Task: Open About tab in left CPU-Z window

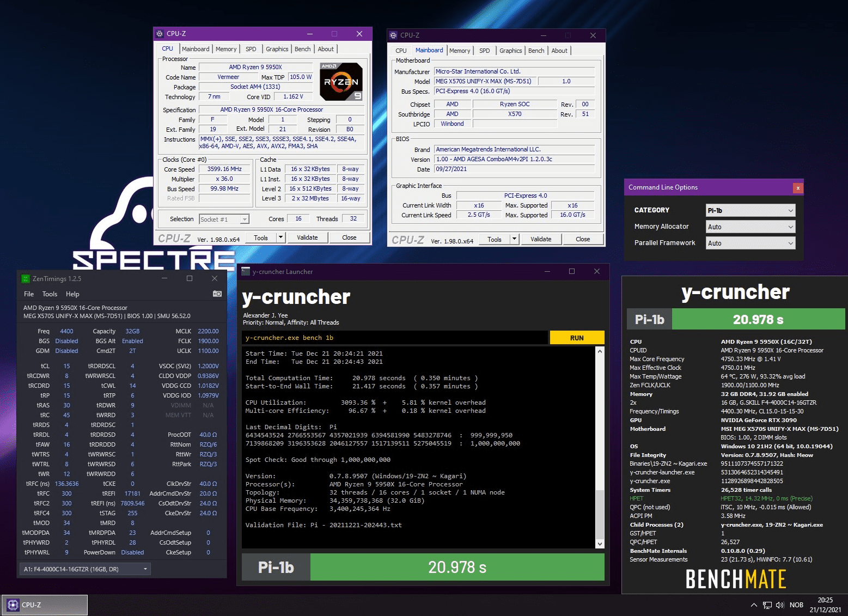Action: [x=326, y=49]
